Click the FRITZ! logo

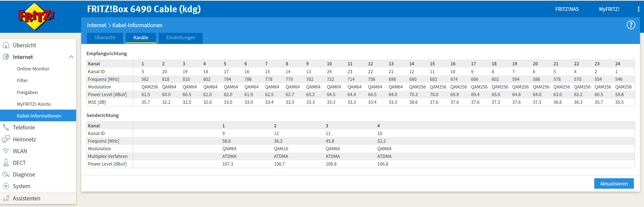(37, 17)
